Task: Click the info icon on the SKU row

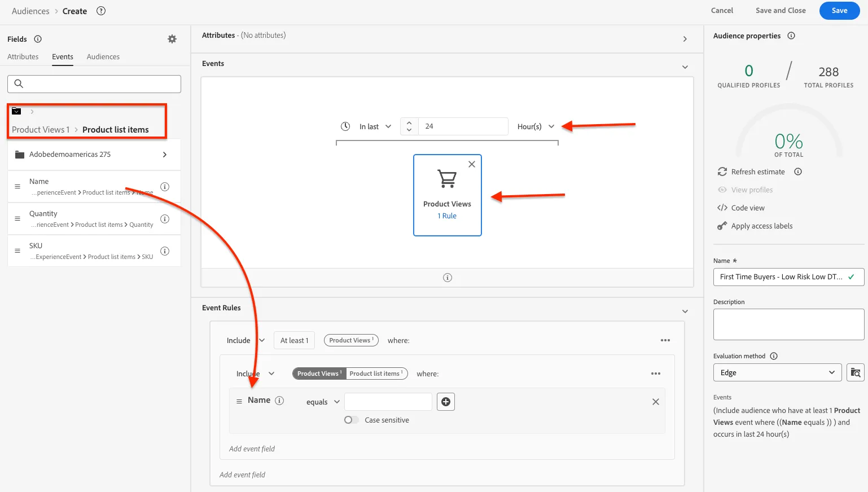Action: point(165,251)
